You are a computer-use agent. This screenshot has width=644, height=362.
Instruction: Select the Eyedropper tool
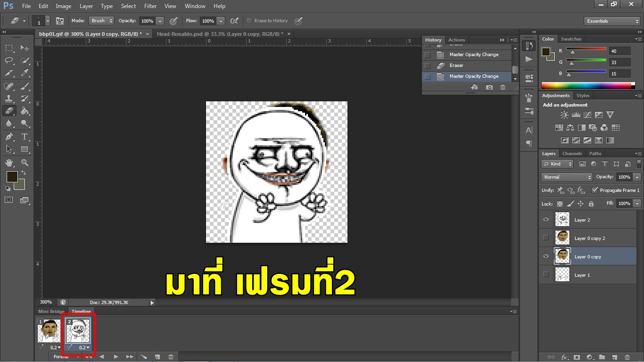pos(25,73)
